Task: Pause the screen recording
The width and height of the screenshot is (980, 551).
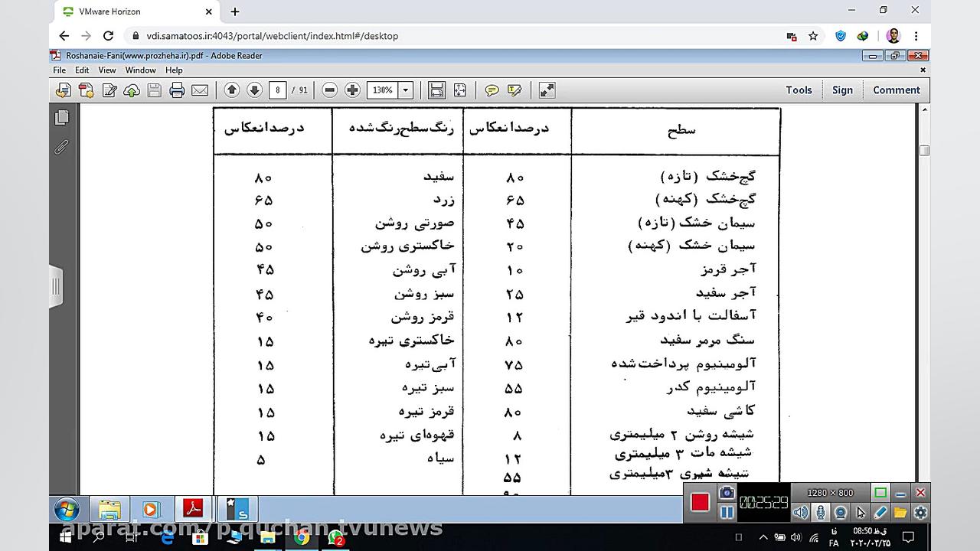Action: coord(727,513)
